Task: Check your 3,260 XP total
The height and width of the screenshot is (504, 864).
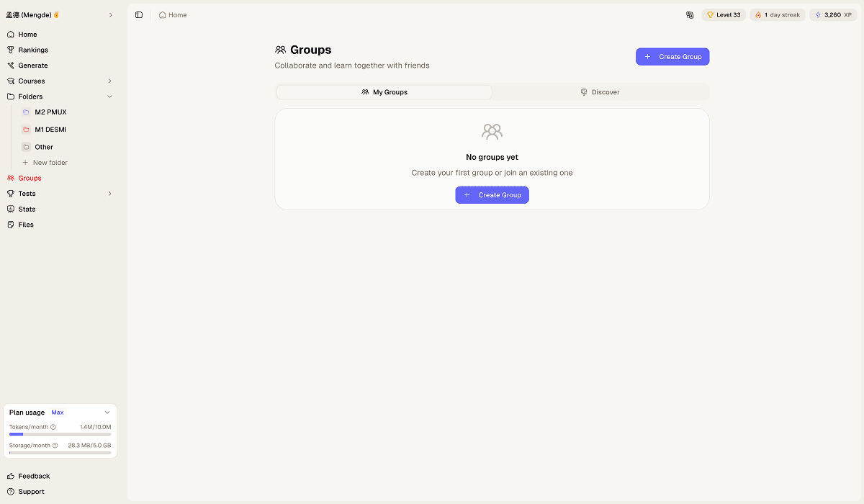Action: [832, 14]
